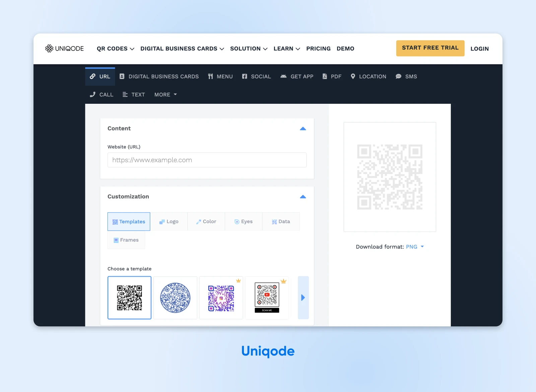Click the Uniqode logo

pos(64,49)
